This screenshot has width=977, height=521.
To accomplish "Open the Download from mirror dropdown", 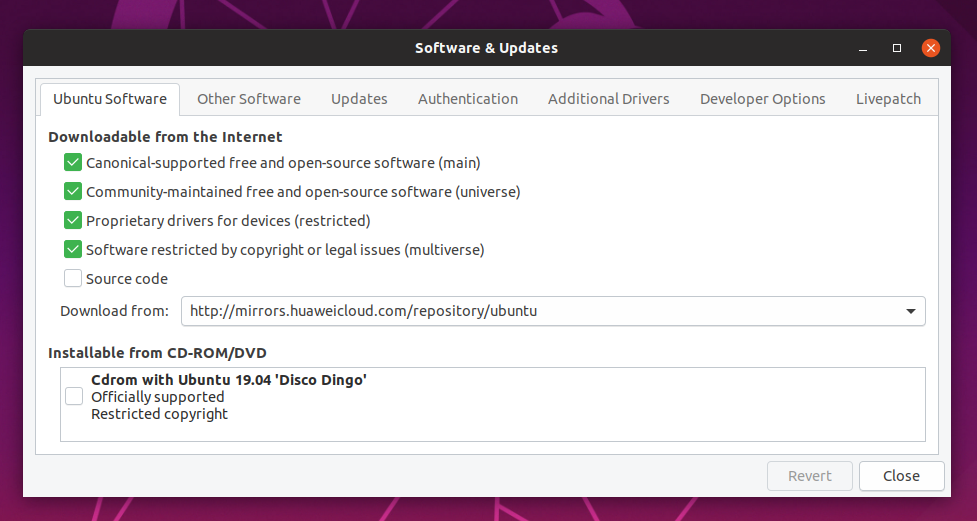I will (x=553, y=311).
